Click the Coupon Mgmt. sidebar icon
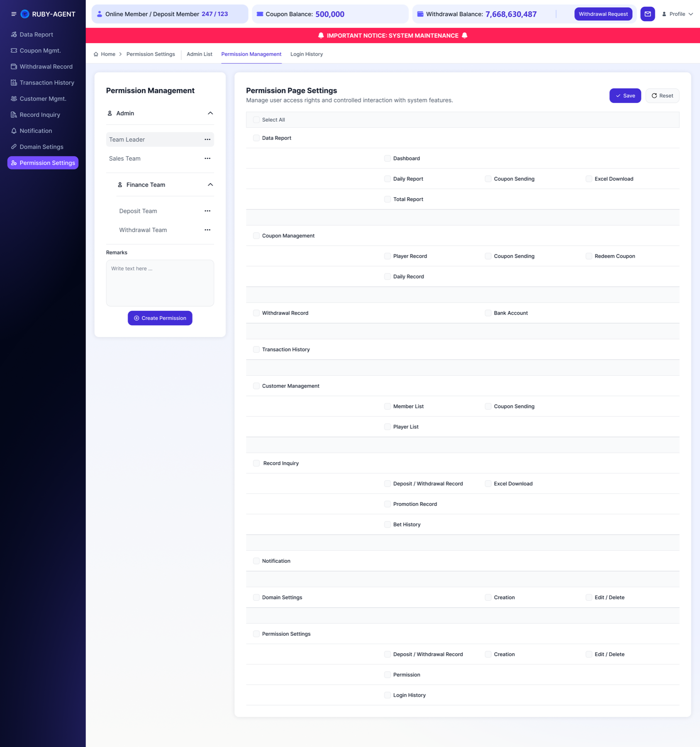This screenshot has height=747, width=700. (14, 51)
